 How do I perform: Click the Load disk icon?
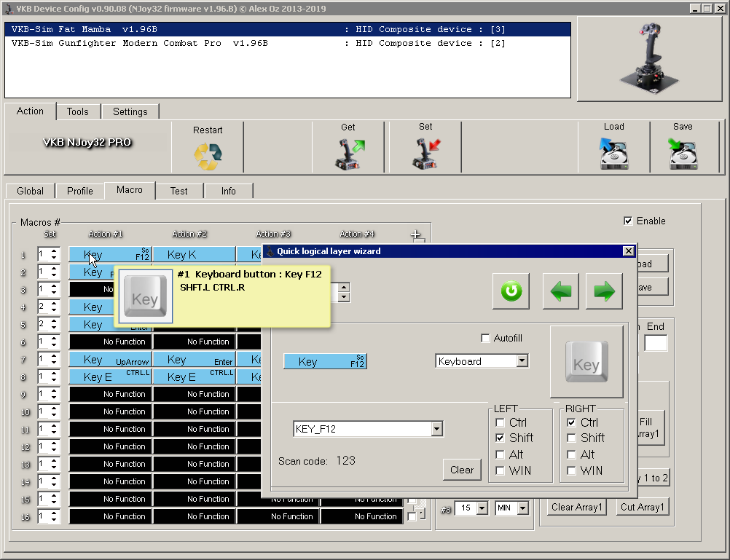[613, 154]
